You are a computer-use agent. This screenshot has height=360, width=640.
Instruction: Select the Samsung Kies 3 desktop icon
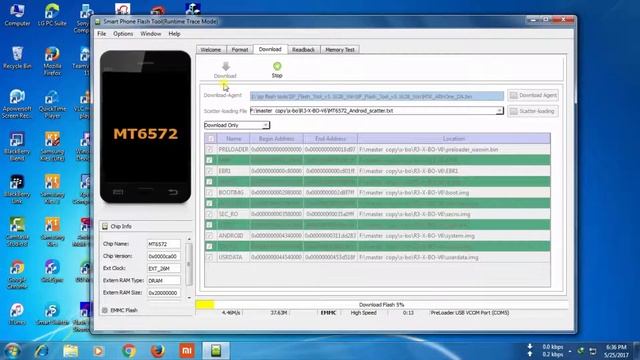[x=52, y=190]
